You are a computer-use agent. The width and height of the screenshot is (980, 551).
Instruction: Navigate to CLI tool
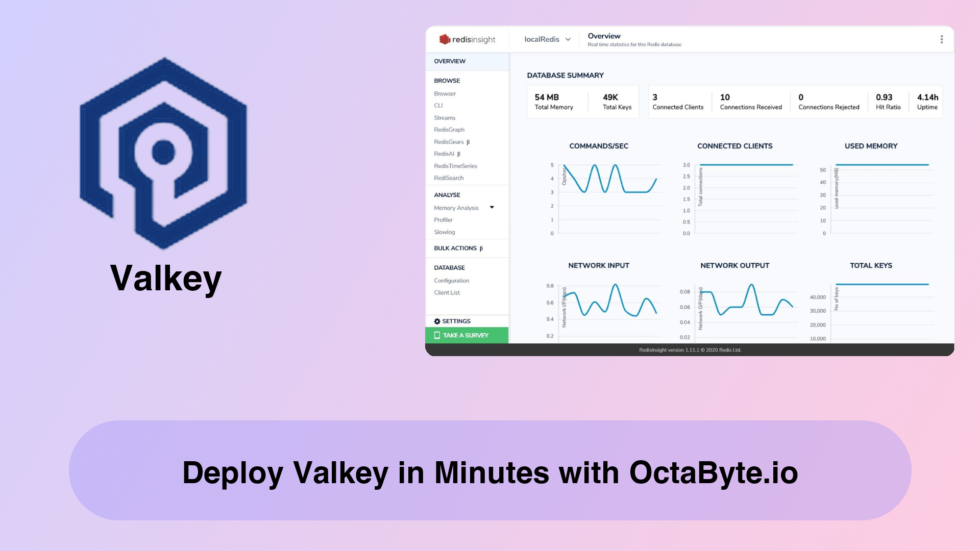(438, 105)
